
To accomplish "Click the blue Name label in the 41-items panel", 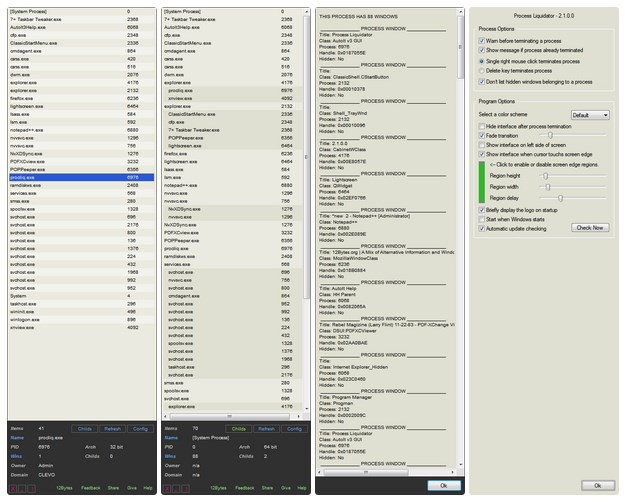I will pos(17,438).
